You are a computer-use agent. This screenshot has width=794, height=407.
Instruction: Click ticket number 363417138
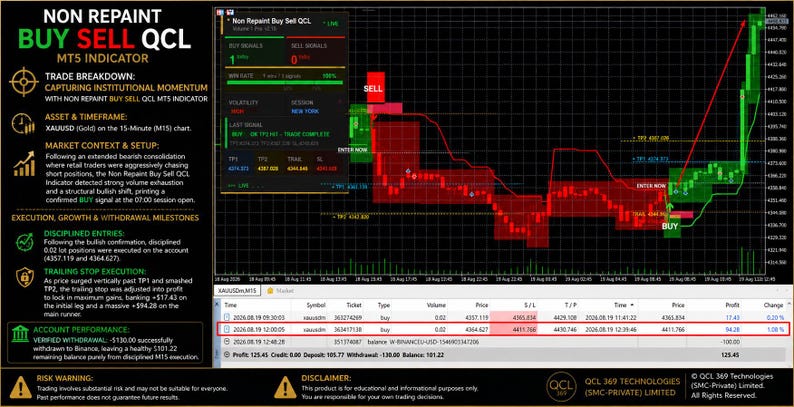tap(350, 330)
